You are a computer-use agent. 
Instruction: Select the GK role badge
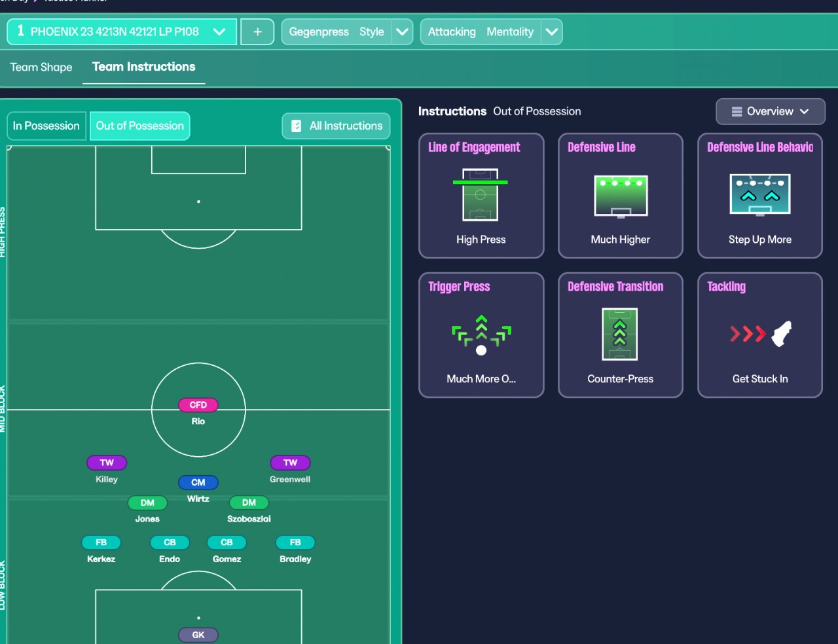tap(198, 635)
